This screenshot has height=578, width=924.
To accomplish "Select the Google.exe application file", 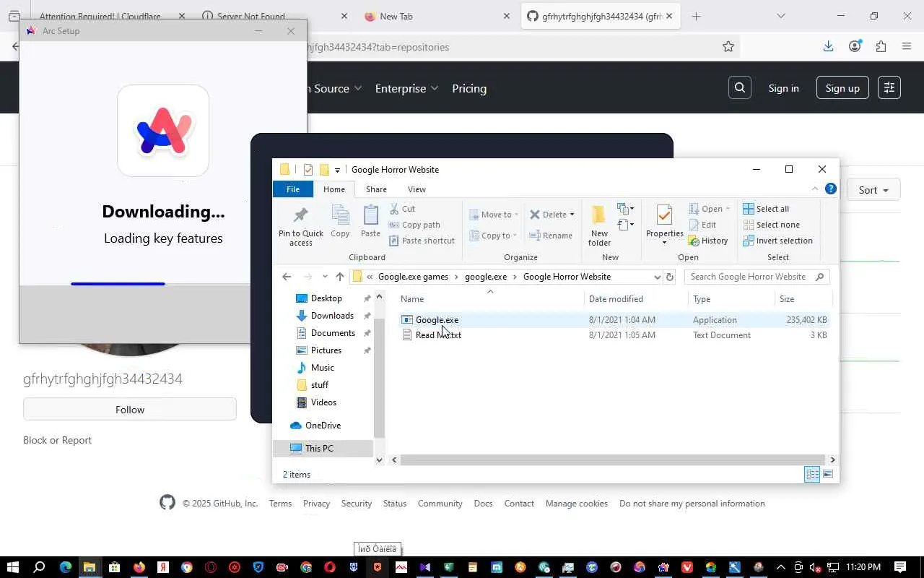I will [614, 320].
